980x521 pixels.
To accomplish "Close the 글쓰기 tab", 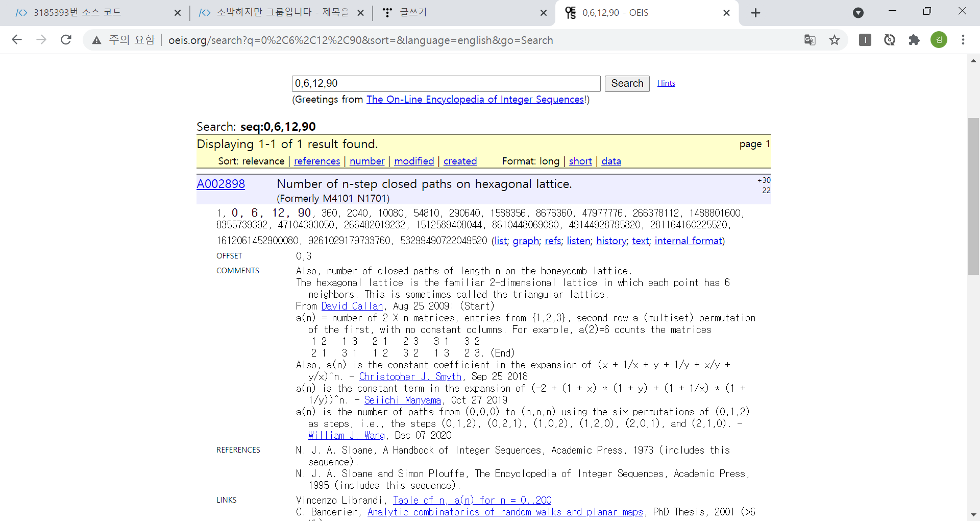I will (544, 13).
